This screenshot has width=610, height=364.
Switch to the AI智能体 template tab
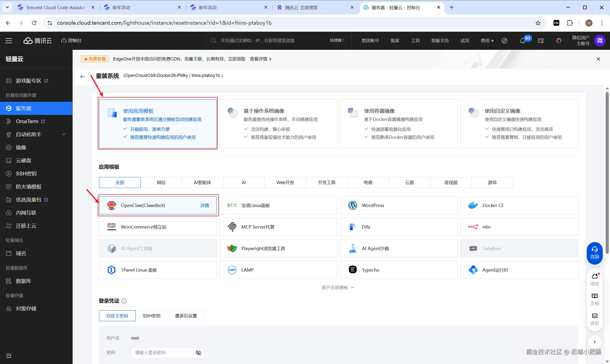click(x=203, y=183)
